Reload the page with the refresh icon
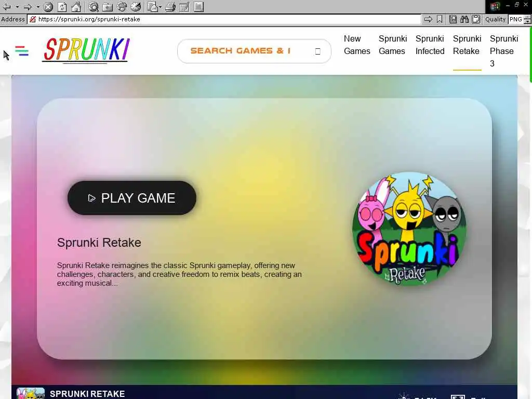Screen dimensions: 532x399 (x=62, y=6)
